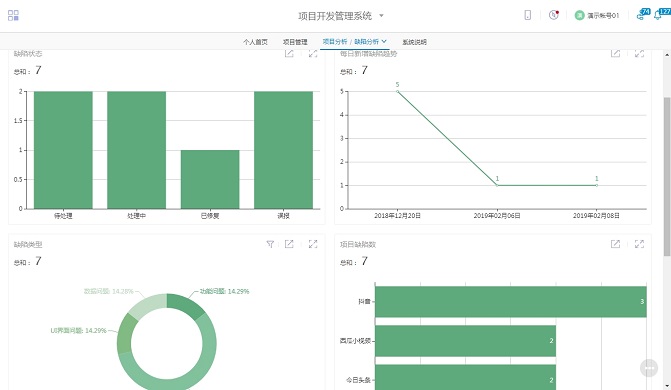Viewport: 671px width, 390px height.
Task: Click the vertical scrollbar thumb
Action: pyautogui.click(x=667, y=176)
